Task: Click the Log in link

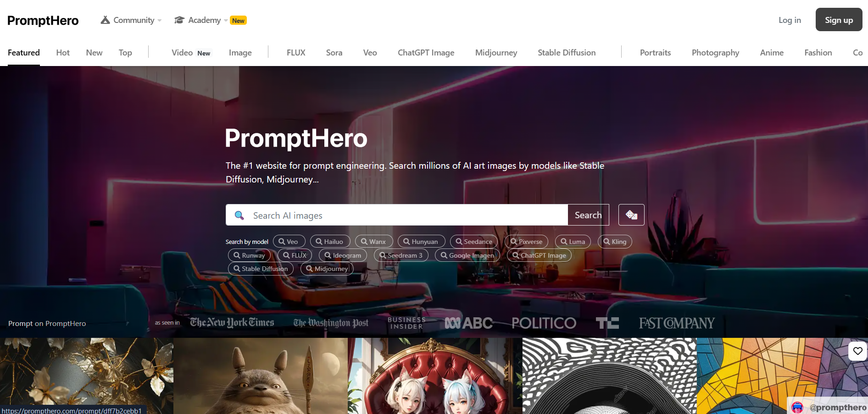Action: 790,20
